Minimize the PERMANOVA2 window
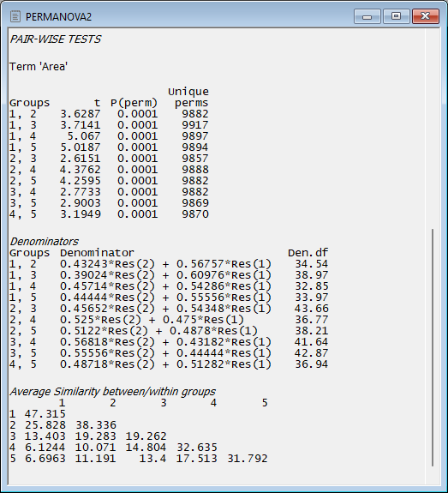This screenshot has height=493, width=448. click(x=367, y=16)
